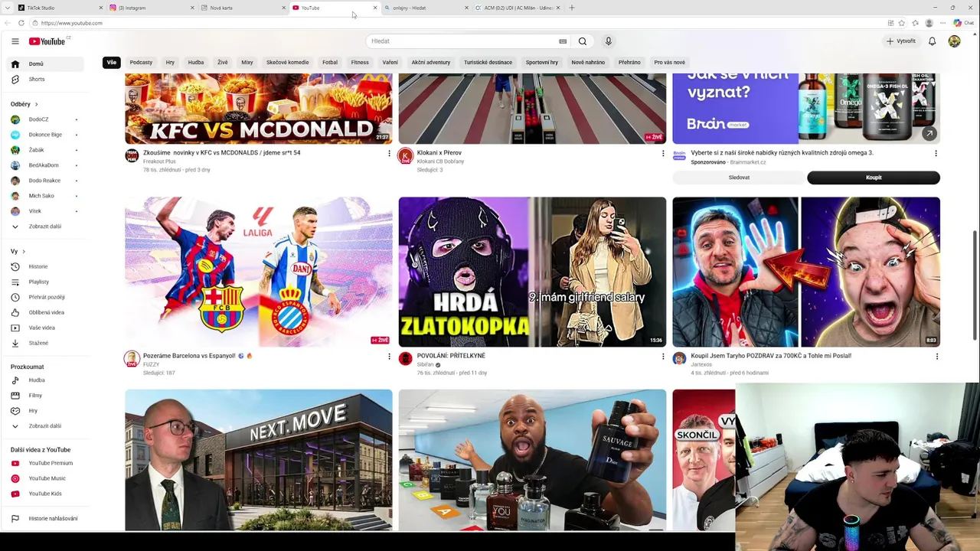Open Vaše videa in sidebar
The width and height of the screenshot is (980, 551).
tap(46, 328)
